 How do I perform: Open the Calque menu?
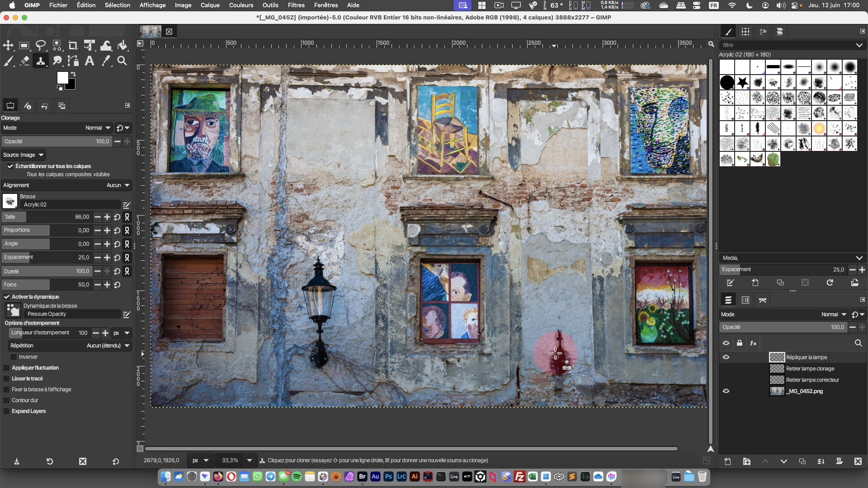[210, 5]
